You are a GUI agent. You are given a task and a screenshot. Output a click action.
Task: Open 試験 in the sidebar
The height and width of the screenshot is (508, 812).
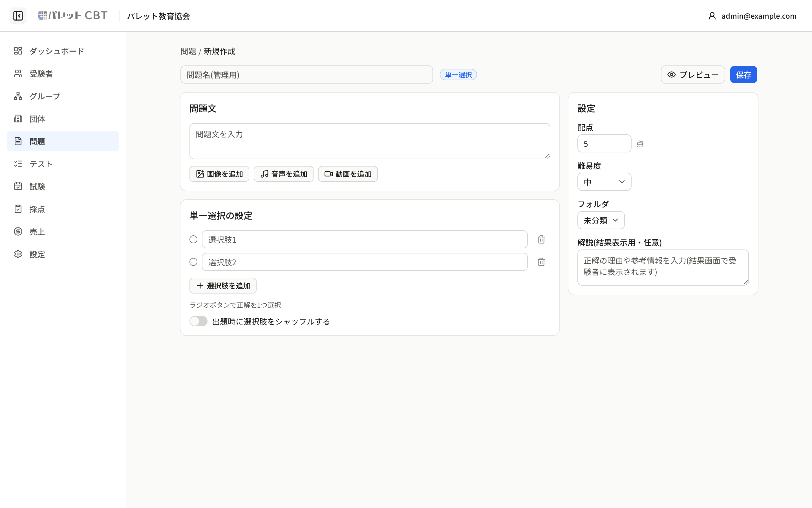[63, 186]
